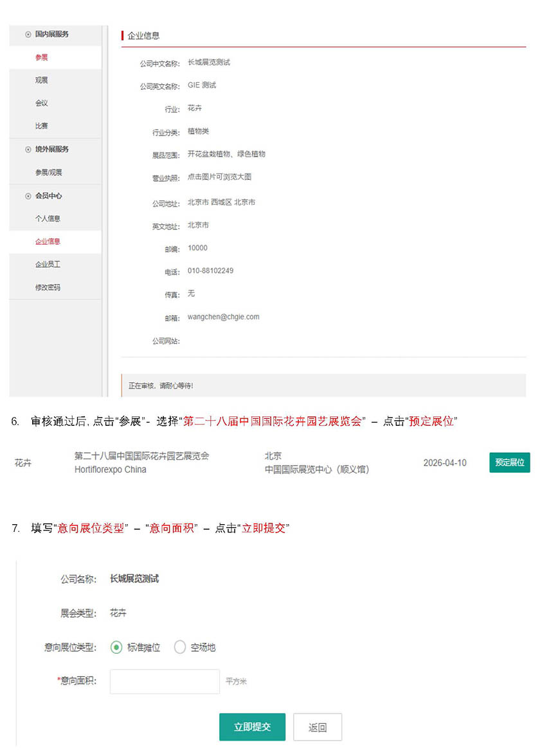540x756 pixels.
Task: Click the 意向面积 input field
Action: tap(165, 681)
